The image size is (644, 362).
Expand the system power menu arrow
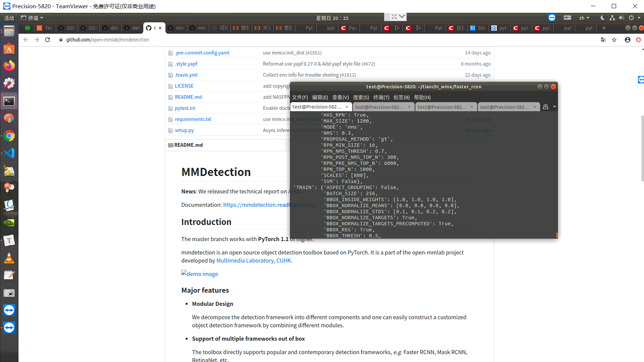(x=639, y=18)
